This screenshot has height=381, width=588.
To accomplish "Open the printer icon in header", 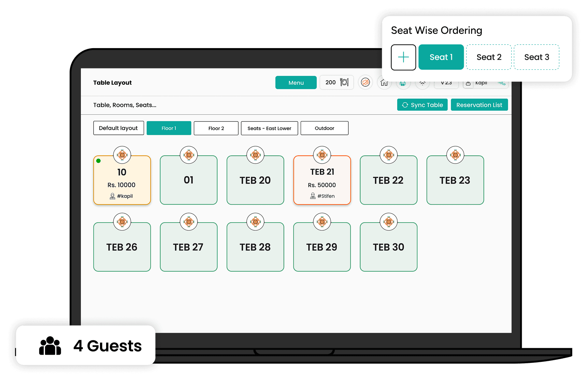I will pos(403,84).
